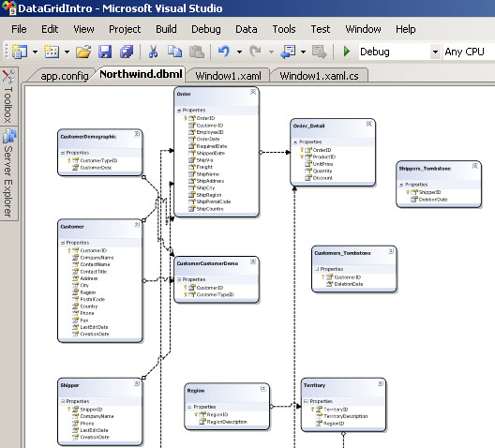Collapse the Shippers_Tombstone entity box
495x448 pixels.
pos(475,166)
